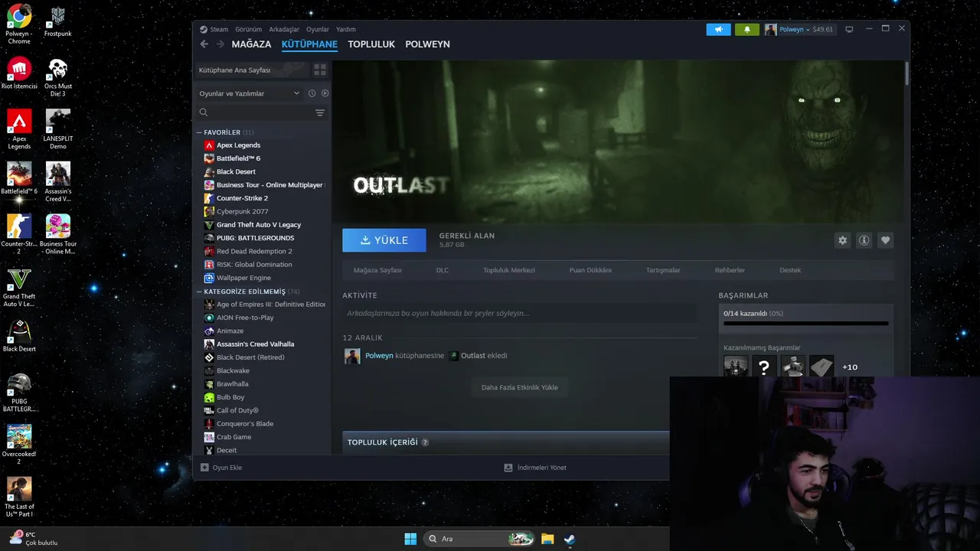The image size is (980, 551).
Task: Open Kütüphane Ana Sayfası
Action: click(250, 70)
